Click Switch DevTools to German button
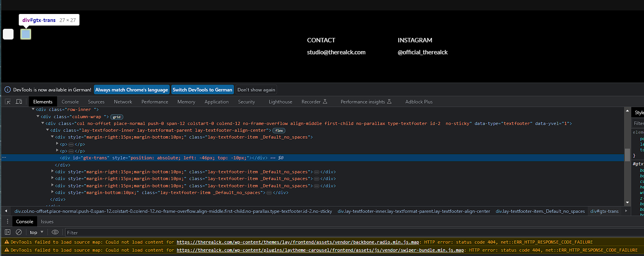This screenshot has height=256, width=644. [202, 90]
